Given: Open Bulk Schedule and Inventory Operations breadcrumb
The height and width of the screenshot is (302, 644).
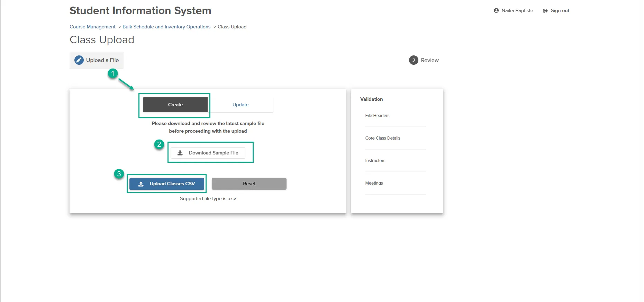Looking at the screenshot, I should [x=166, y=27].
